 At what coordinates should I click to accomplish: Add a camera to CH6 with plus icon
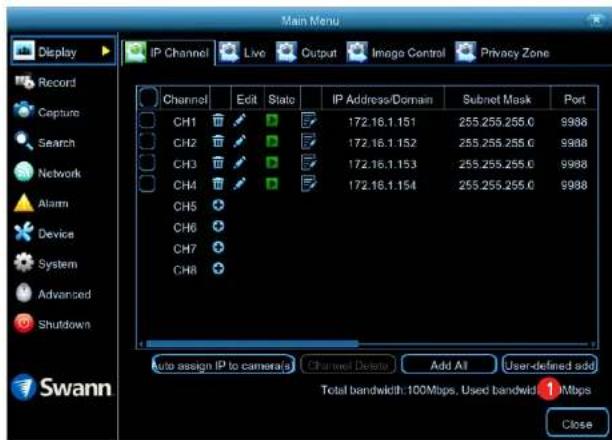point(218,226)
